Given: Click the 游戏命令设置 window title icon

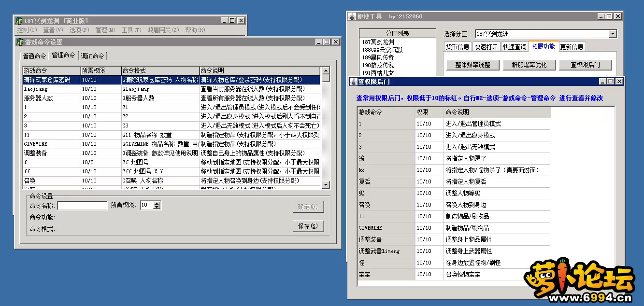Looking at the screenshot, I should (20, 42).
